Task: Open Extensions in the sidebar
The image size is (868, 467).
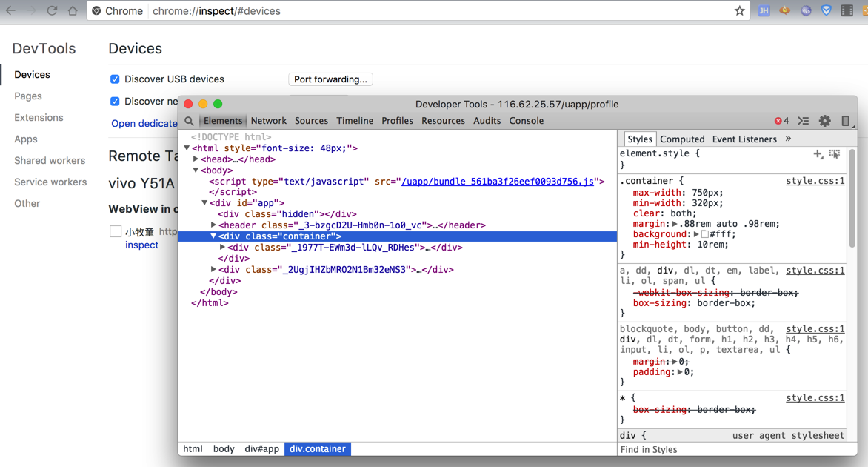Action: pos(39,117)
